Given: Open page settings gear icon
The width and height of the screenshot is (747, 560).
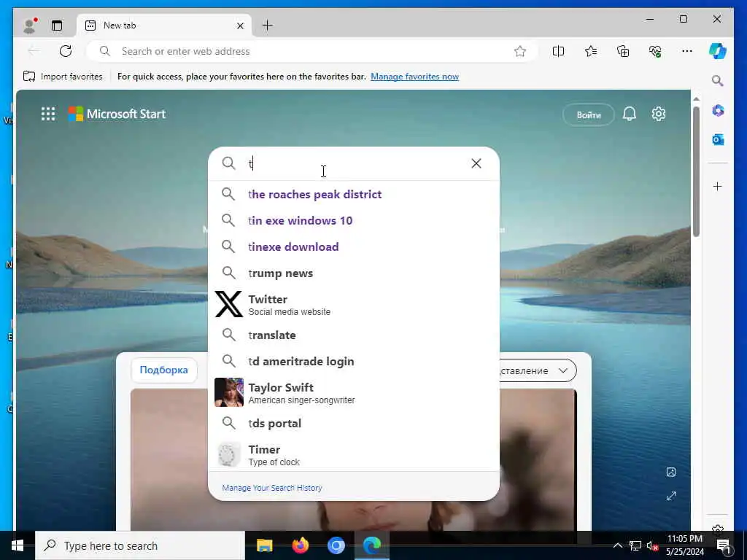Looking at the screenshot, I should pos(659,114).
